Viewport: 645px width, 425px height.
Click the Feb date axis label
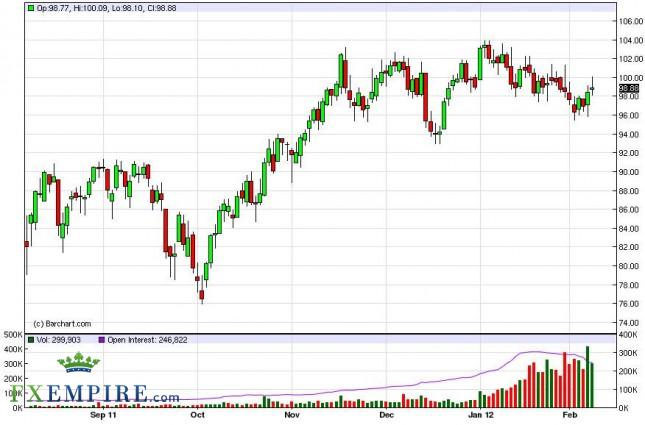click(x=569, y=415)
